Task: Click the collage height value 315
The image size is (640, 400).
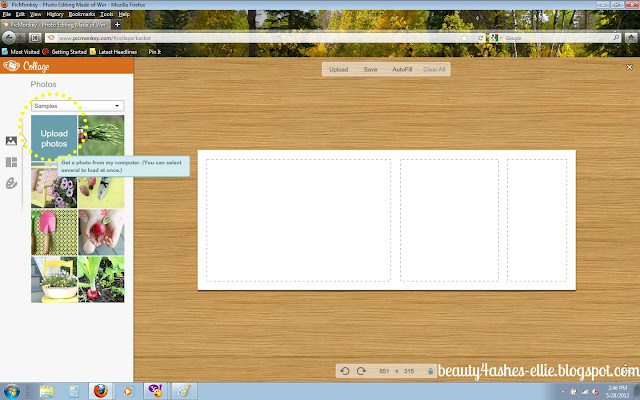Action: [x=409, y=371]
